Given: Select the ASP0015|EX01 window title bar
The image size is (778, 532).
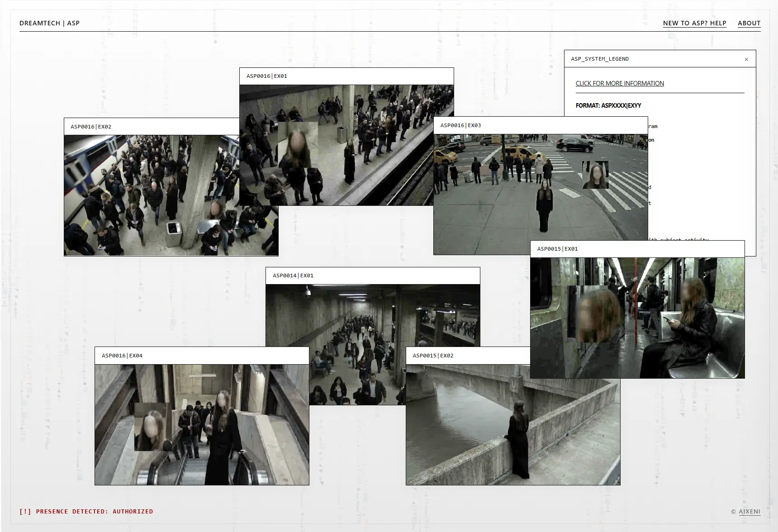Looking at the screenshot, I should [x=637, y=249].
